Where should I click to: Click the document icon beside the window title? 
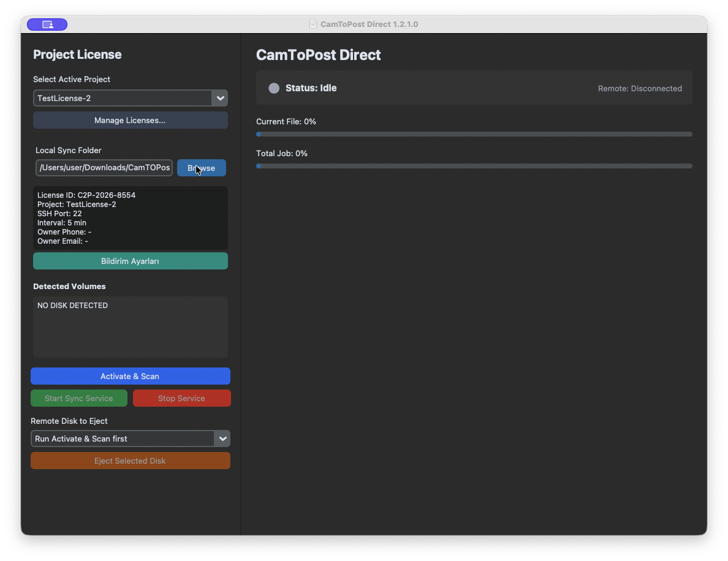pos(313,24)
